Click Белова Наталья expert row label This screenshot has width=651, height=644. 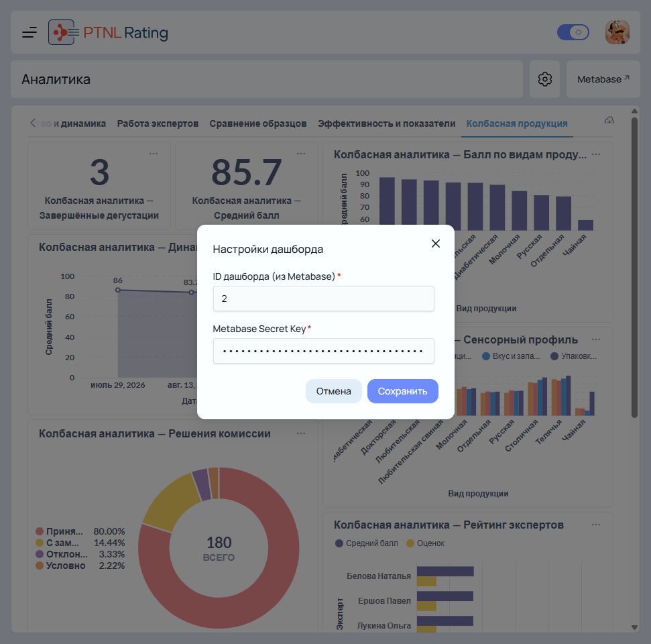[x=379, y=576]
